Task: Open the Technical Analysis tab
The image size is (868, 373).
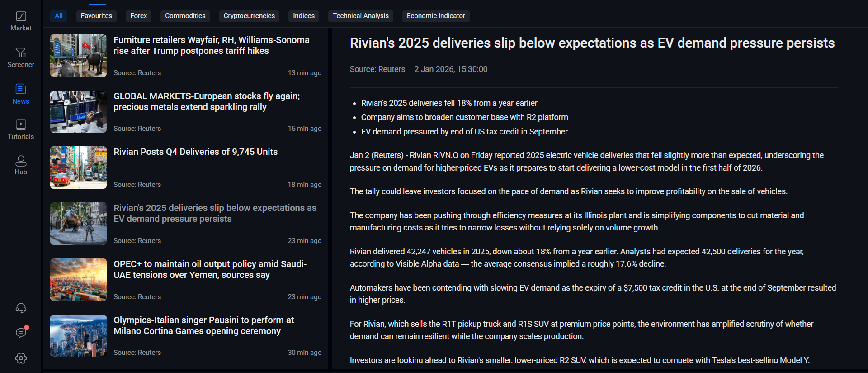Action: 361,16
